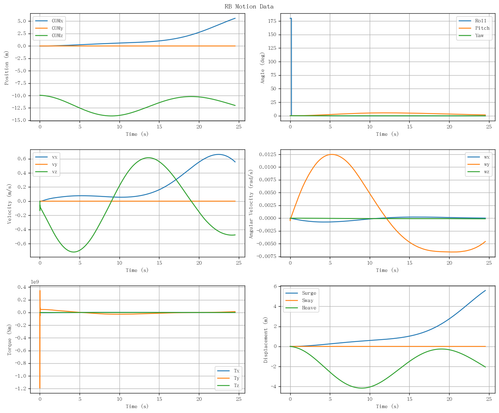This screenshot has width=499, height=413.
Task: Click the 'Position (m)' axis label
Action: (6, 67)
